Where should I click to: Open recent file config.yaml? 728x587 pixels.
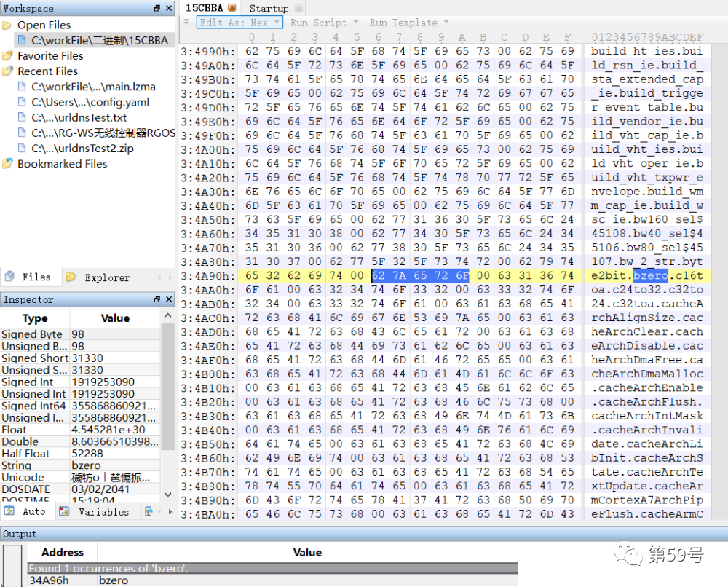(90, 102)
